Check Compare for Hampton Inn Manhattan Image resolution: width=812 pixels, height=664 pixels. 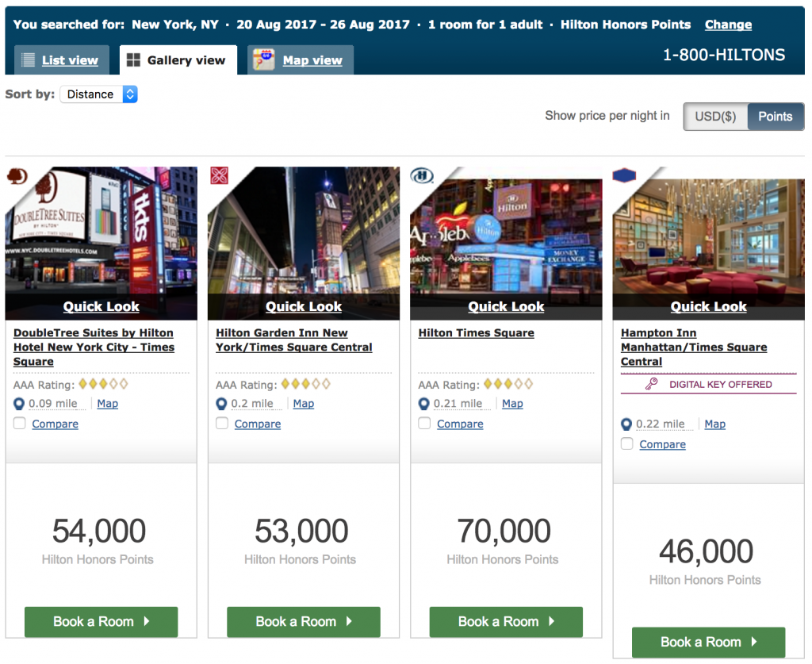point(627,444)
